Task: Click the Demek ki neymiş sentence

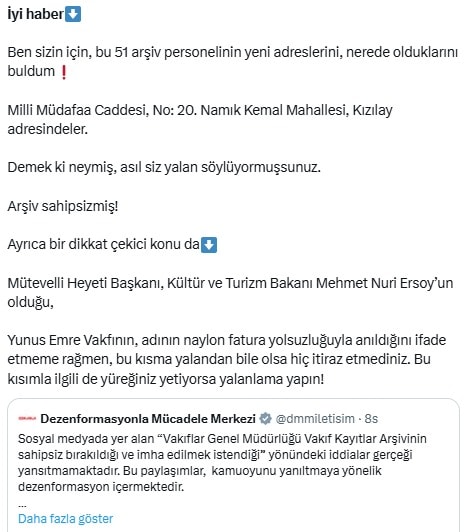Action: click(164, 167)
